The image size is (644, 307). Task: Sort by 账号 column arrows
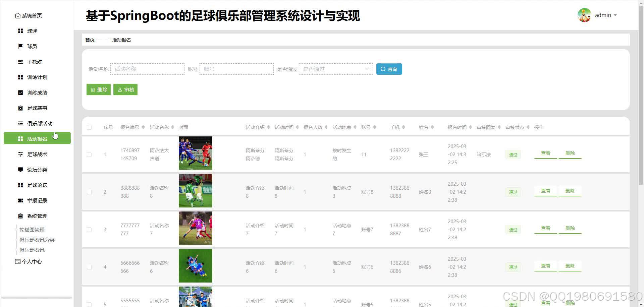coord(375,127)
